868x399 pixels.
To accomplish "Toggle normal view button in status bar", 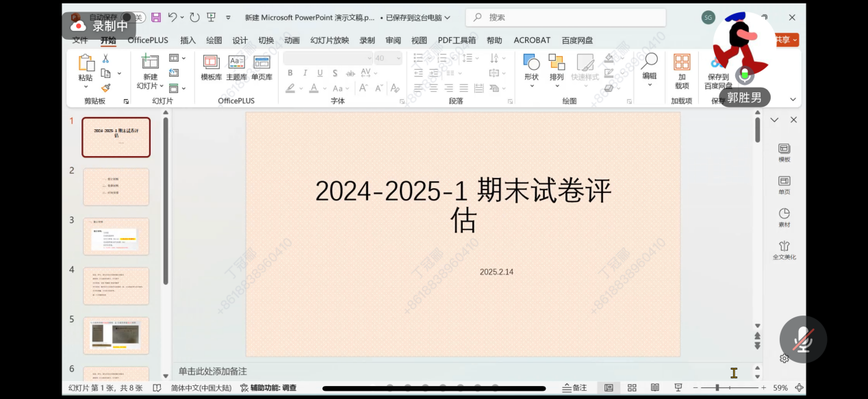I will [609, 388].
